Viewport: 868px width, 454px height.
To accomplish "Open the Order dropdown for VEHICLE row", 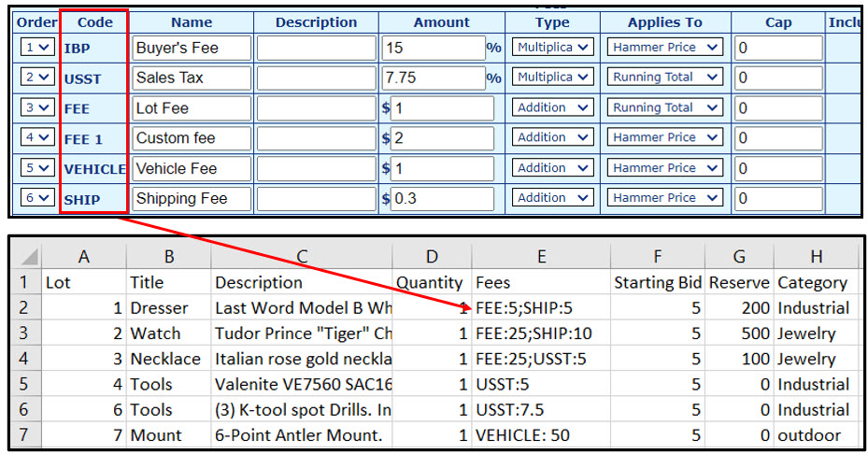I will [x=37, y=168].
